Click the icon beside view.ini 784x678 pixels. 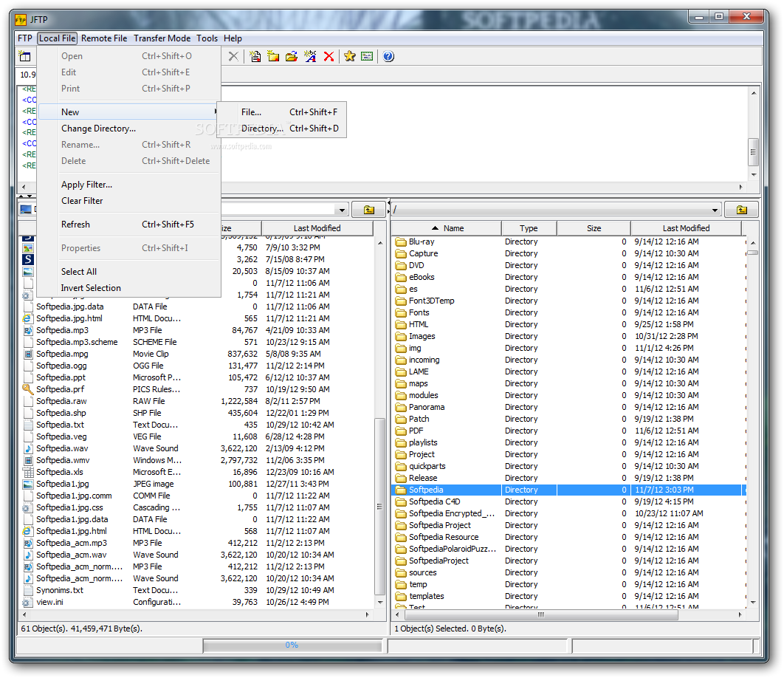coord(28,602)
